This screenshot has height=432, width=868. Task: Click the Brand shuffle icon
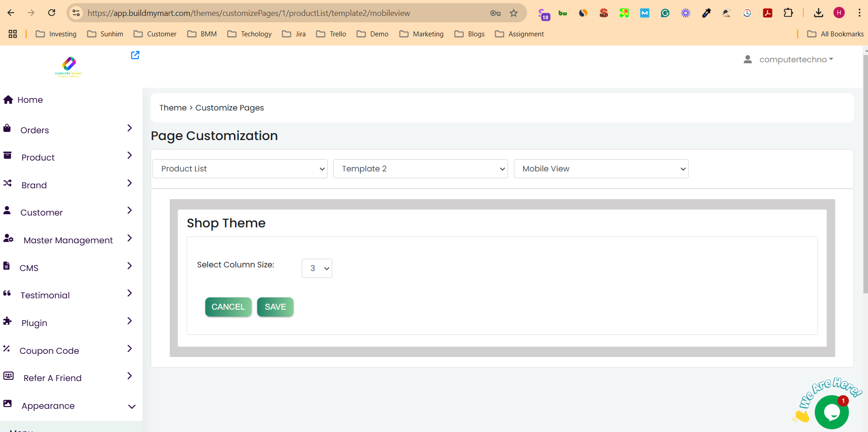[8, 183]
